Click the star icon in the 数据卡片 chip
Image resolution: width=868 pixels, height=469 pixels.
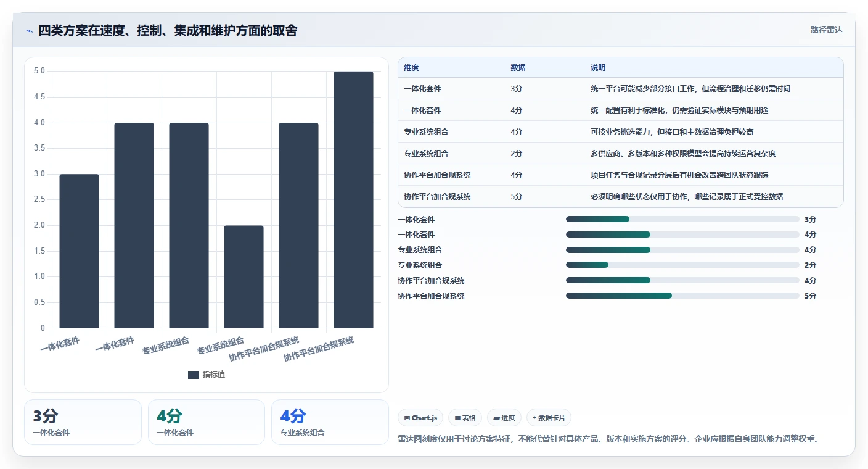(534, 418)
